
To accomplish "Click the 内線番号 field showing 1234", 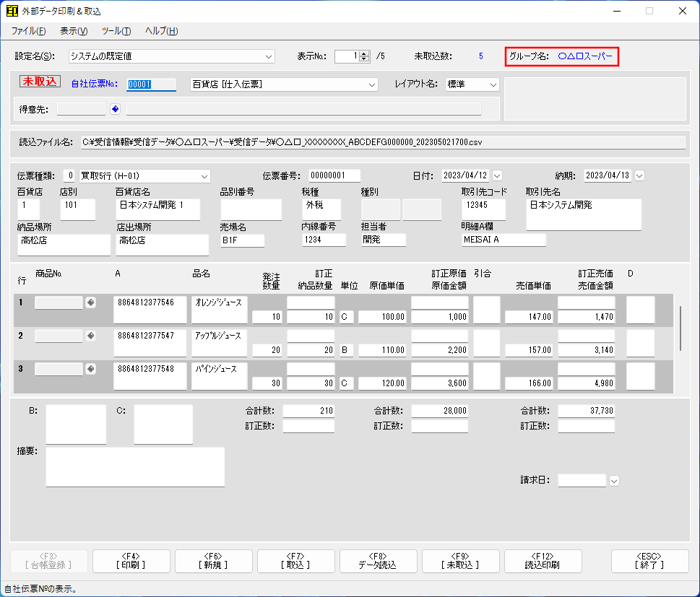I will (x=324, y=240).
